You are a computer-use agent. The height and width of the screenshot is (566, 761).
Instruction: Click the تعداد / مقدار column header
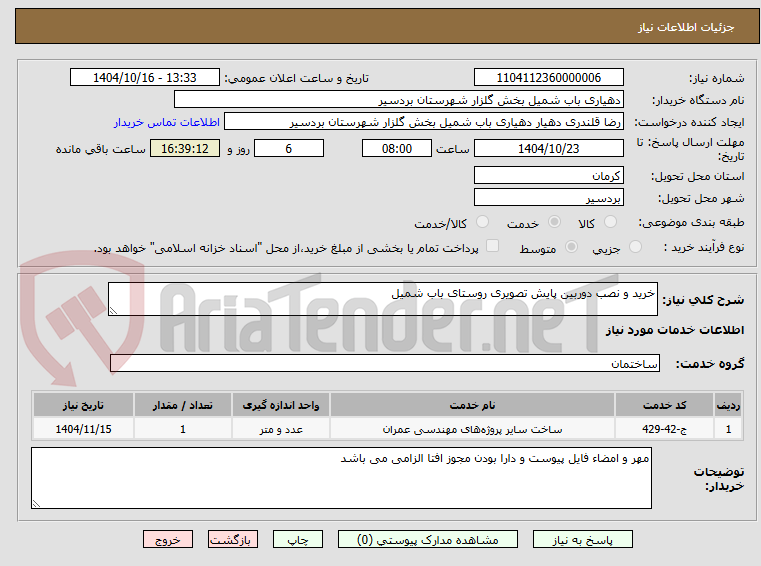coord(182,405)
